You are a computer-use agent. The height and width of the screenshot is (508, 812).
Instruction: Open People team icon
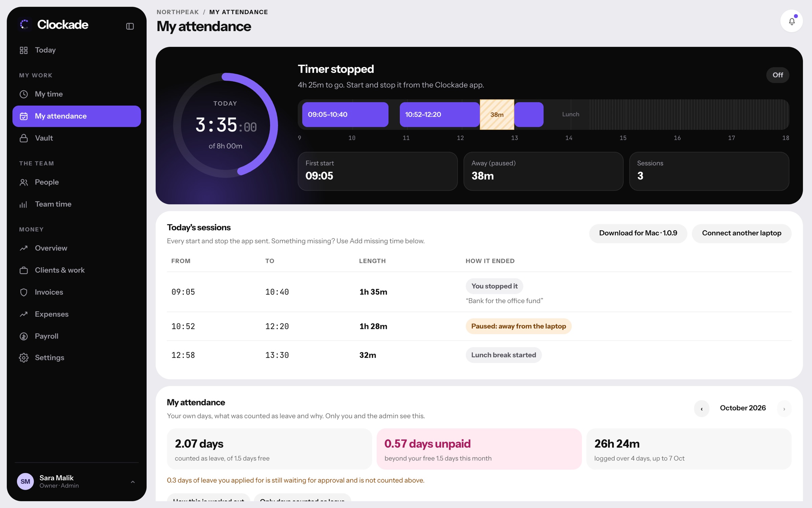pyautogui.click(x=24, y=182)
